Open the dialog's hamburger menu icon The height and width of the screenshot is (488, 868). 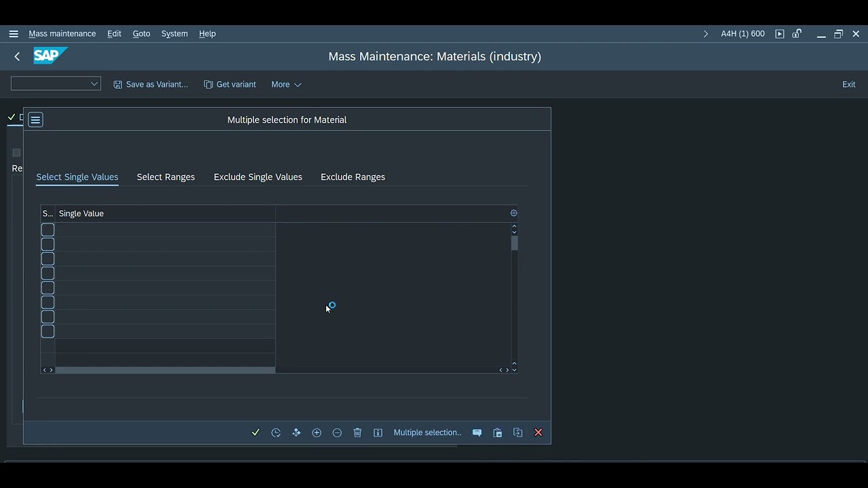click(35, 120)
